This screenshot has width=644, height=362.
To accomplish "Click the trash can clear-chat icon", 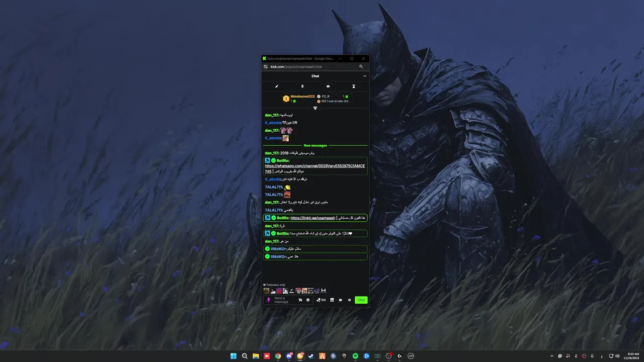I will [x=302, y=86].
